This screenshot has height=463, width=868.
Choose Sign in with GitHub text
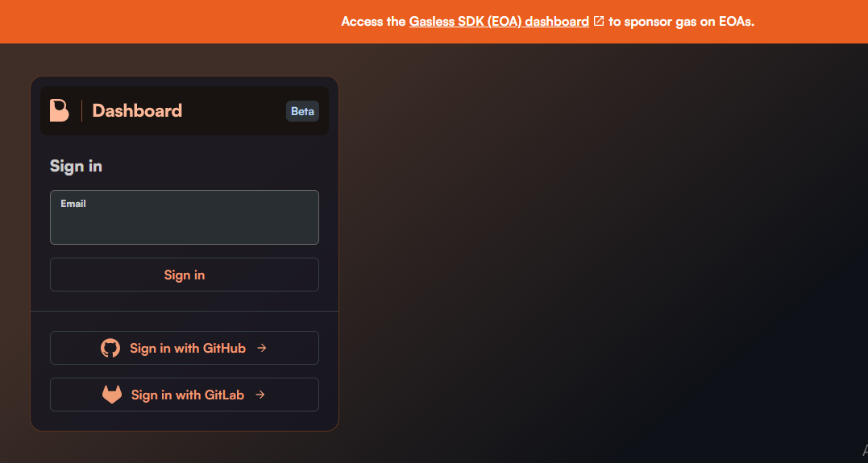[x=188, y=348]
